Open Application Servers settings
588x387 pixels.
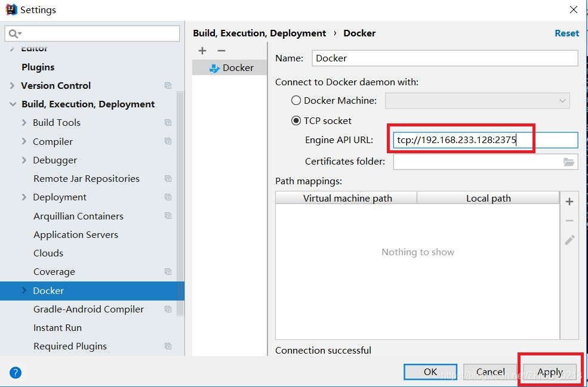[x=76, y=234]
